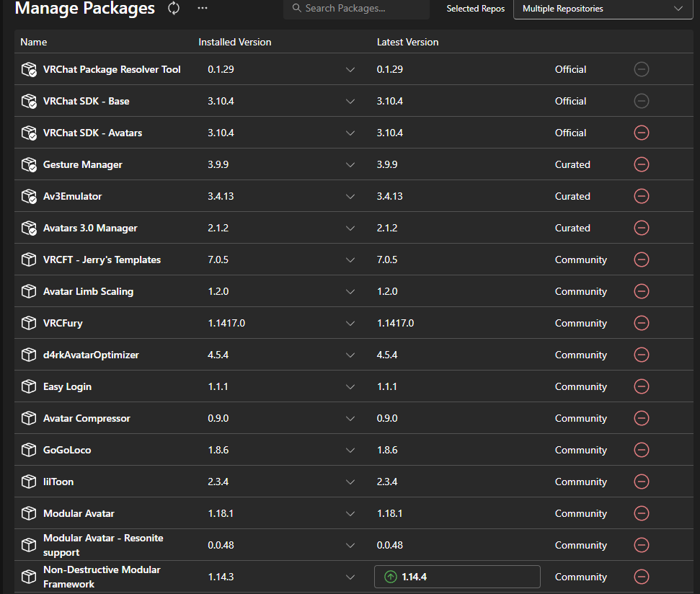Click the Latest Version column header

(x=407, y=42)
